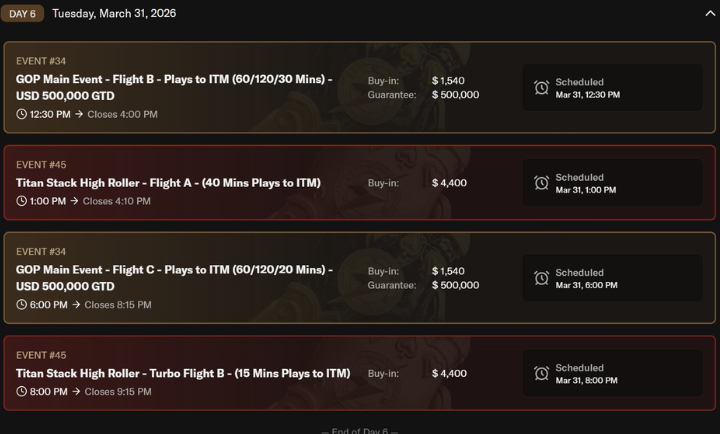Click clock icon beside 6:00 PM start time
Viewport: 720px width, 434px height.
[x=22, y=305]
